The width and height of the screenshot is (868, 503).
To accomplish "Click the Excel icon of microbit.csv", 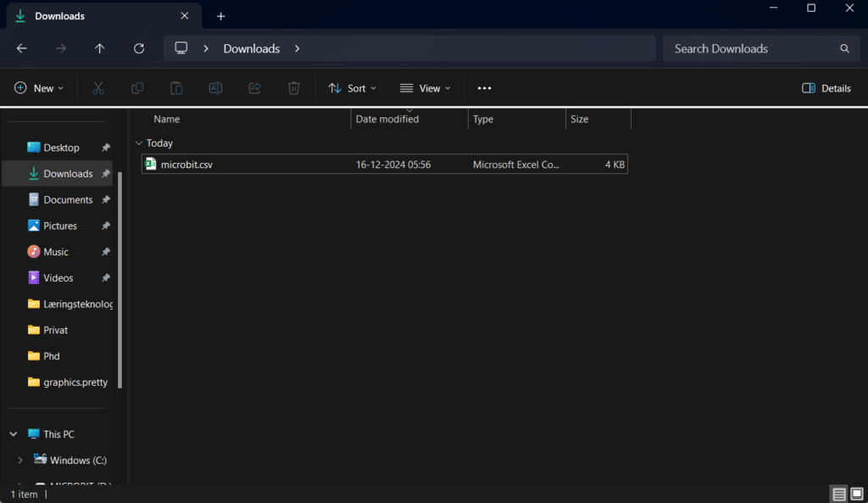I will coord(151,164).
